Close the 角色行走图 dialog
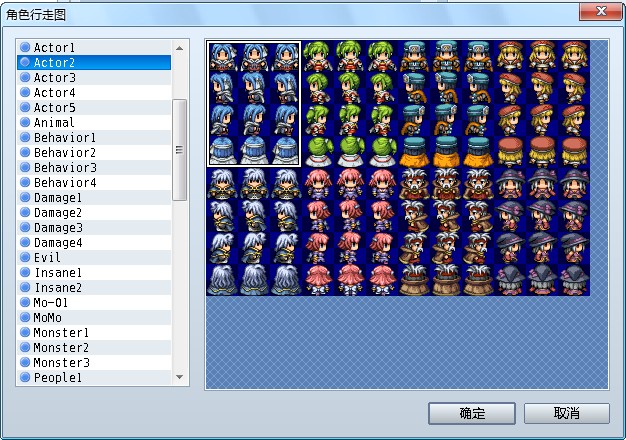 [x=601, y=12]
